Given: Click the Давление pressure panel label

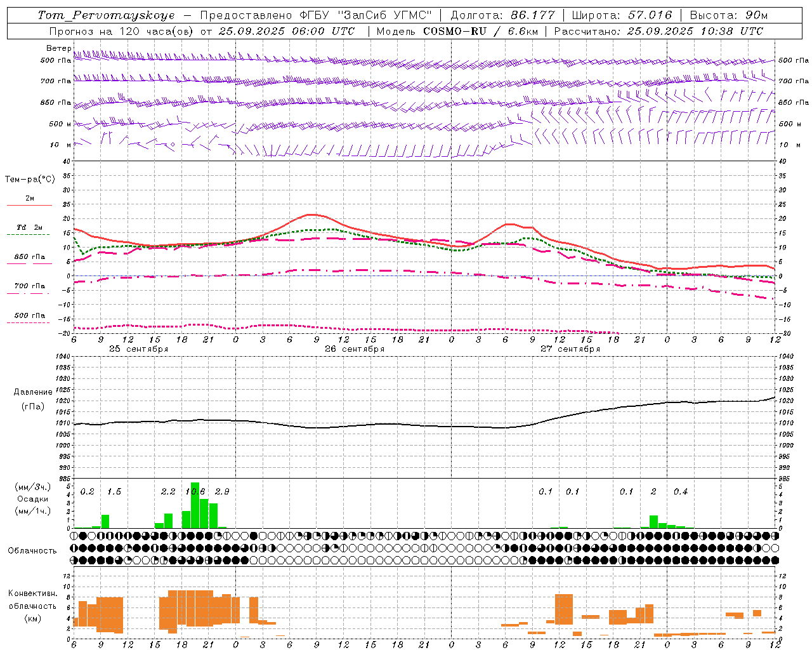Looking at the screenshot, I should pos(32,392).
